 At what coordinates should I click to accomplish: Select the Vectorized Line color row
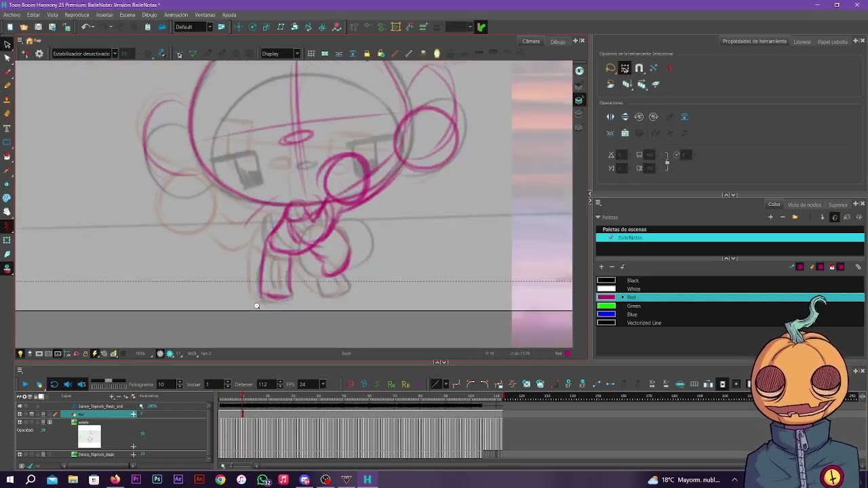pos(730,323)
